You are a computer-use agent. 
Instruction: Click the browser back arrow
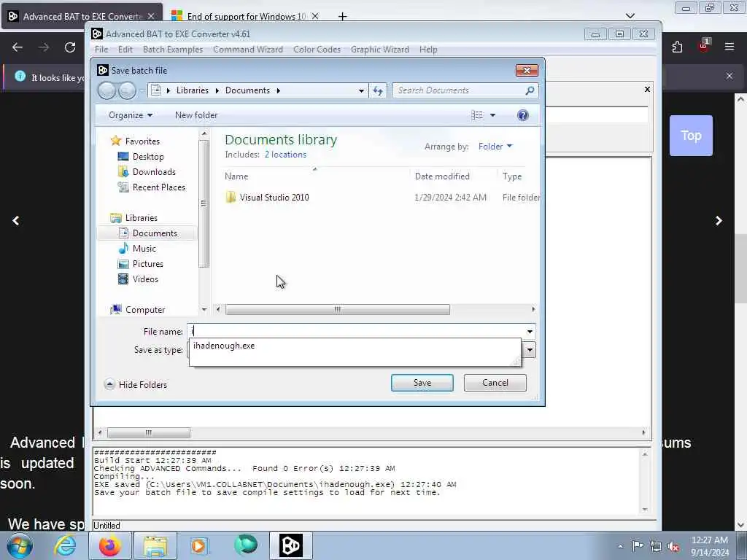pyautogui.click(x=18, y=47)
